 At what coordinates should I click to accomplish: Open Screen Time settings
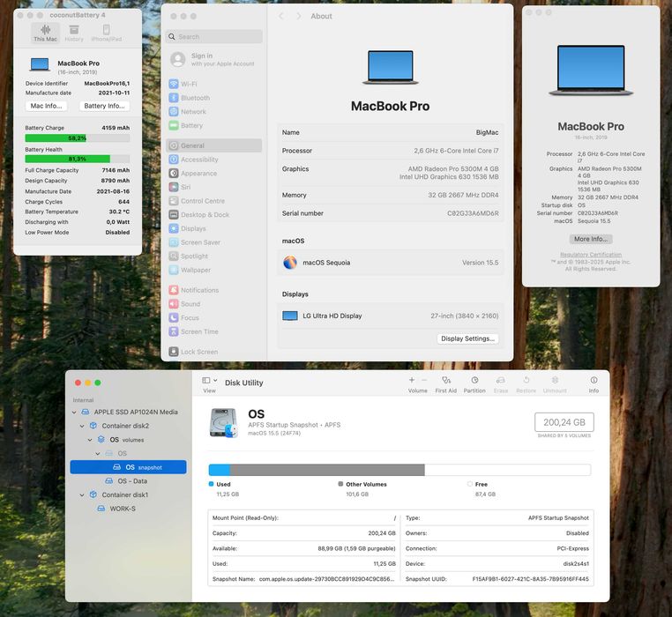(213, 331)
